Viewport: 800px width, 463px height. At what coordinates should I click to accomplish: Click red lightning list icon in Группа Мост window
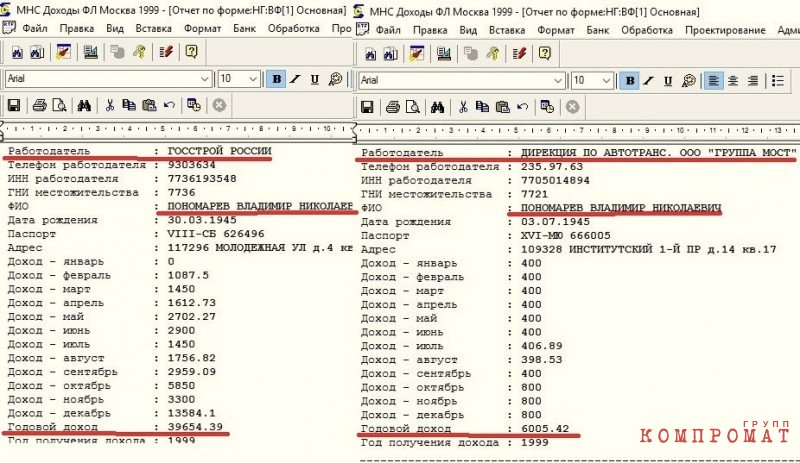point(519,53)
